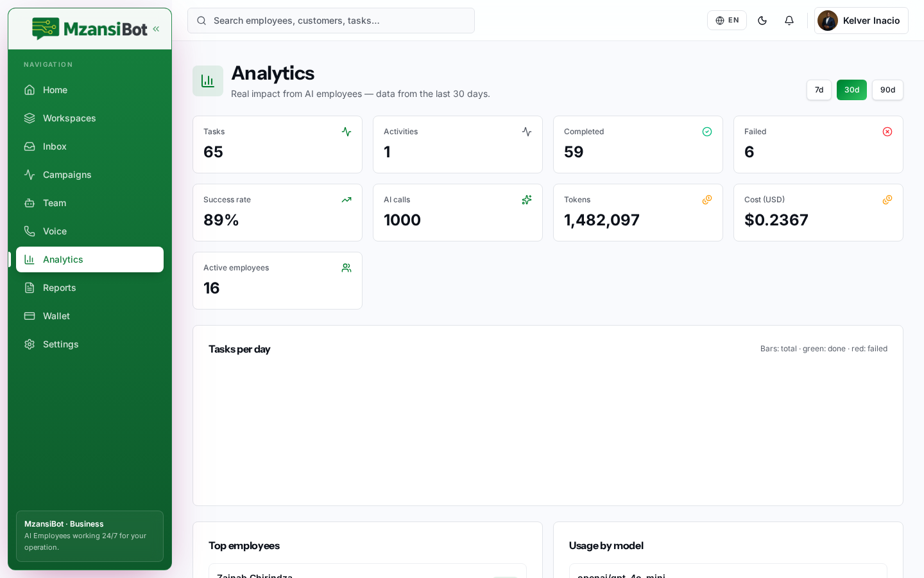This screenshot has width=924, height=578.
Task: Click the Success rate 89% value
Action: [x=221, y=220]
